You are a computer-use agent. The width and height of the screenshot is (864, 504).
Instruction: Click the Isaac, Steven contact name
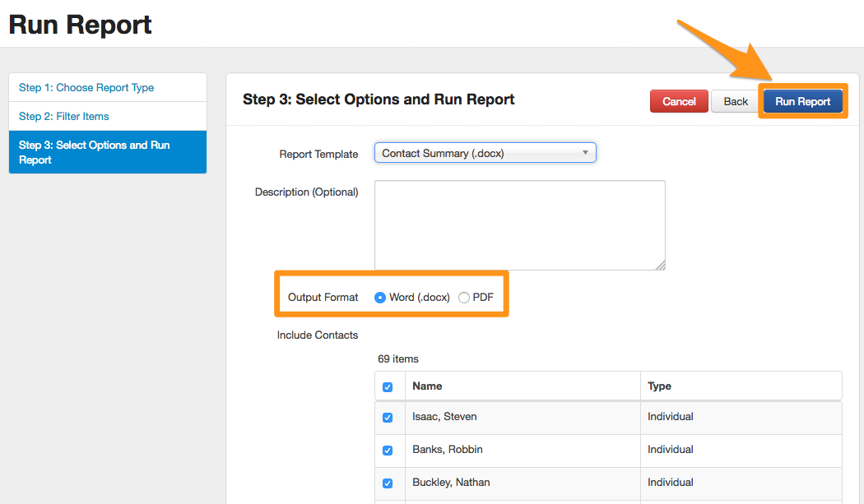tap(444, 417)
